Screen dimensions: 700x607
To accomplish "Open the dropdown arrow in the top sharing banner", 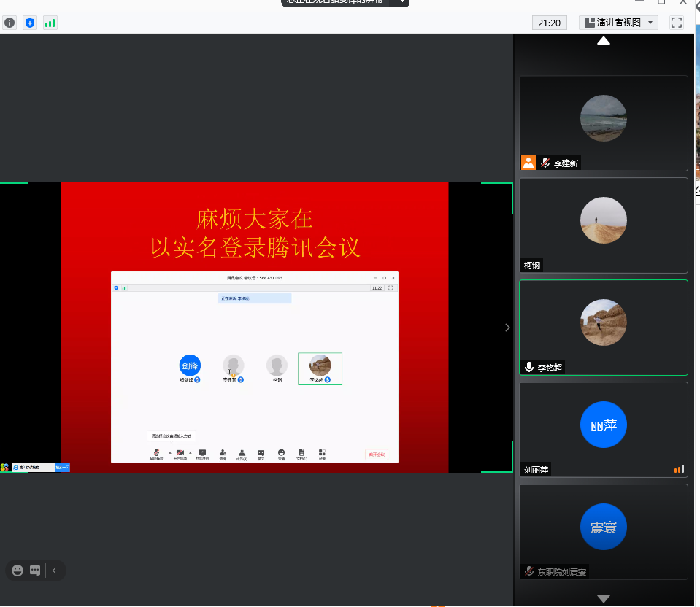I will [x=399, y=1].
